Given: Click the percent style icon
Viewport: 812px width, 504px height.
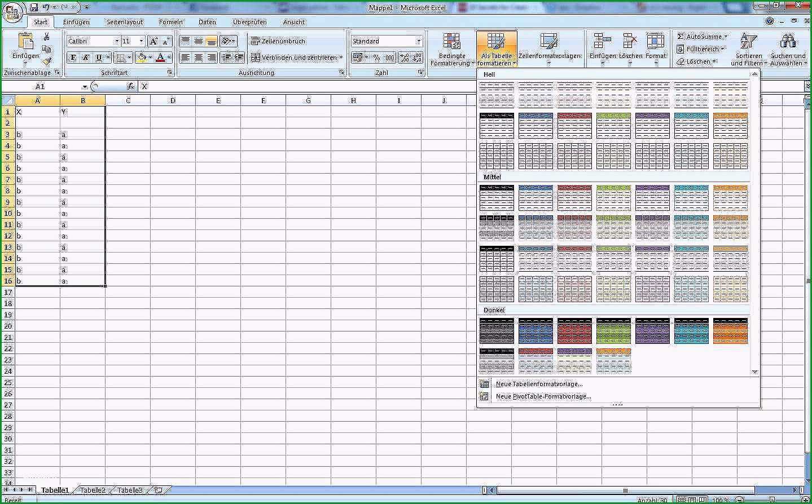Looking at the screenshot, I should coord(376,58).
